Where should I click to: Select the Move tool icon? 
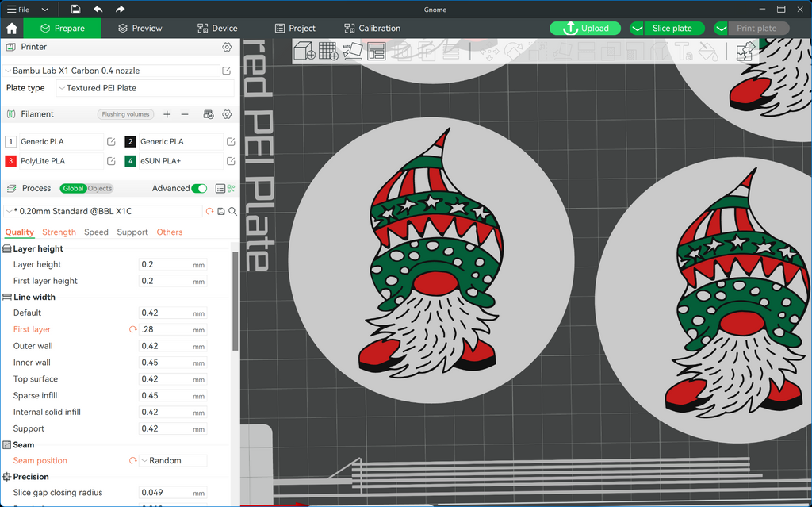(488, 52)
